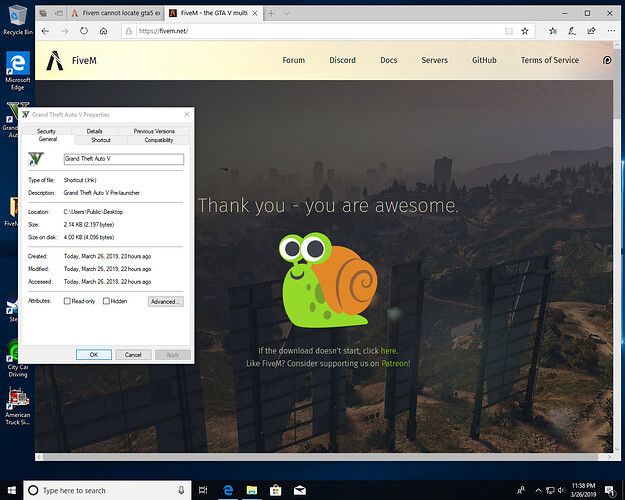Open the GitHub navigation link
The image size is (625, 500).
coord(484,60)
